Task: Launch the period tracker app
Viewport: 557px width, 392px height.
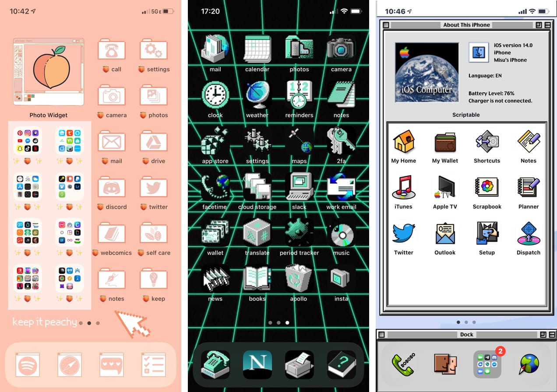Action: click(299, 233)
